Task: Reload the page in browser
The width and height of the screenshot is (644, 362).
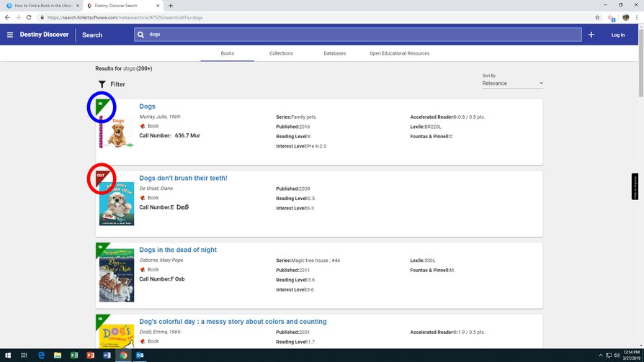Action: [x=29, y=17]
